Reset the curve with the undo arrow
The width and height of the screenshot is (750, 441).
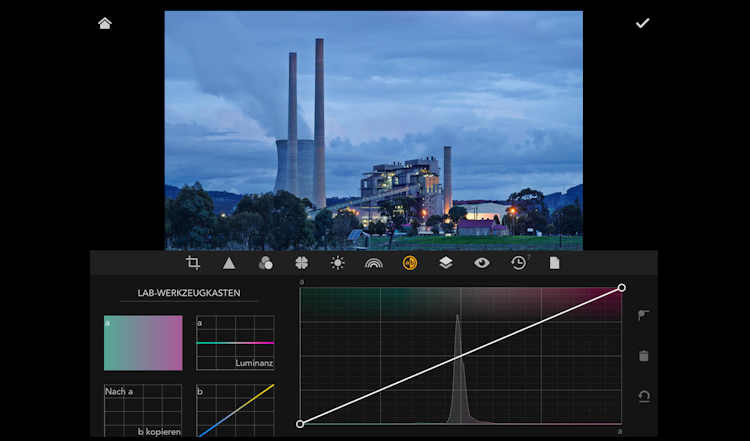tap(644, 396)
